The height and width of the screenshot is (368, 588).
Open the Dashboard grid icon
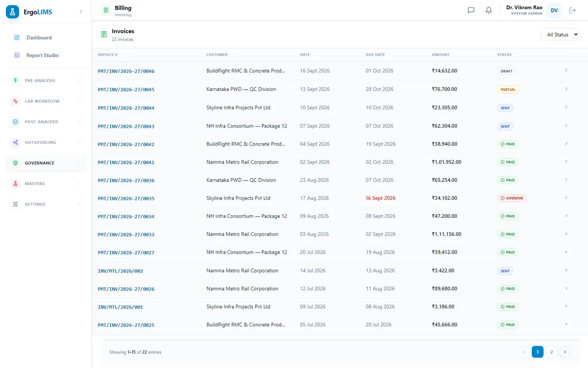pyautogui.click(x=17, y=37)
